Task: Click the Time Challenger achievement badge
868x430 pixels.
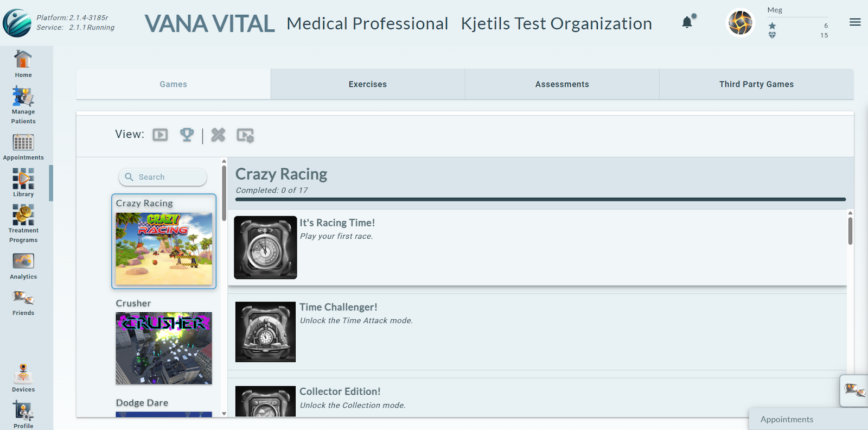Action: tap(265, 332)
